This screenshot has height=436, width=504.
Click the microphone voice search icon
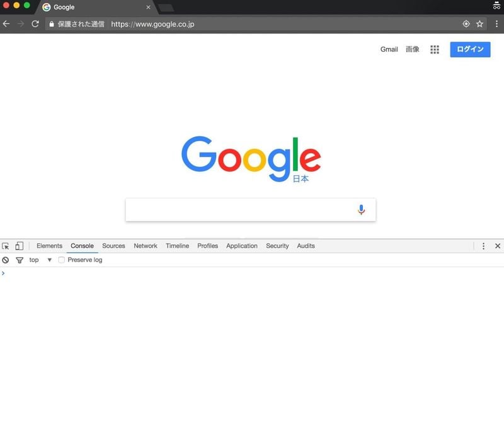361,210
